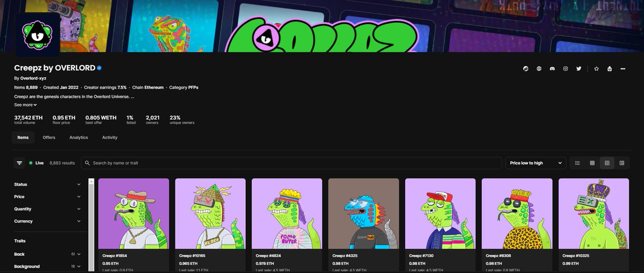The image size is (644, 273).
Task: Switch to the Offers tab
Action: (x=49, y=138)
